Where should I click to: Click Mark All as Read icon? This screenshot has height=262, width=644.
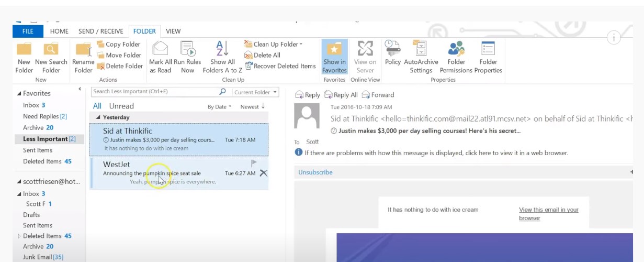(160, 50)
